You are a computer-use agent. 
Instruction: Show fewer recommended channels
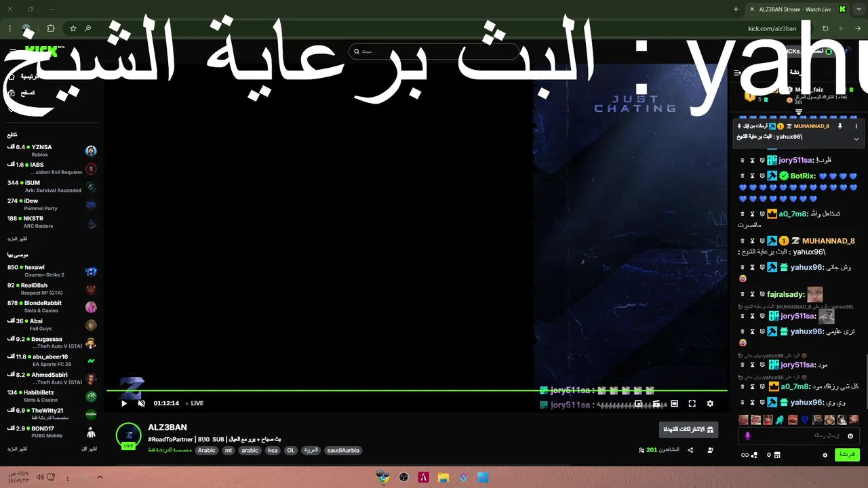[x=90, y=449]
